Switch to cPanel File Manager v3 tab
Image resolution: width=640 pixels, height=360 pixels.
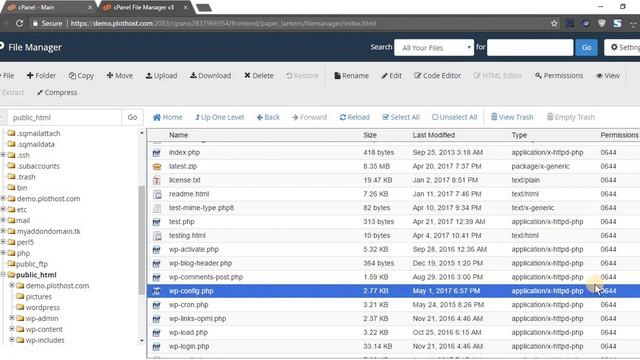pos(144,7)
